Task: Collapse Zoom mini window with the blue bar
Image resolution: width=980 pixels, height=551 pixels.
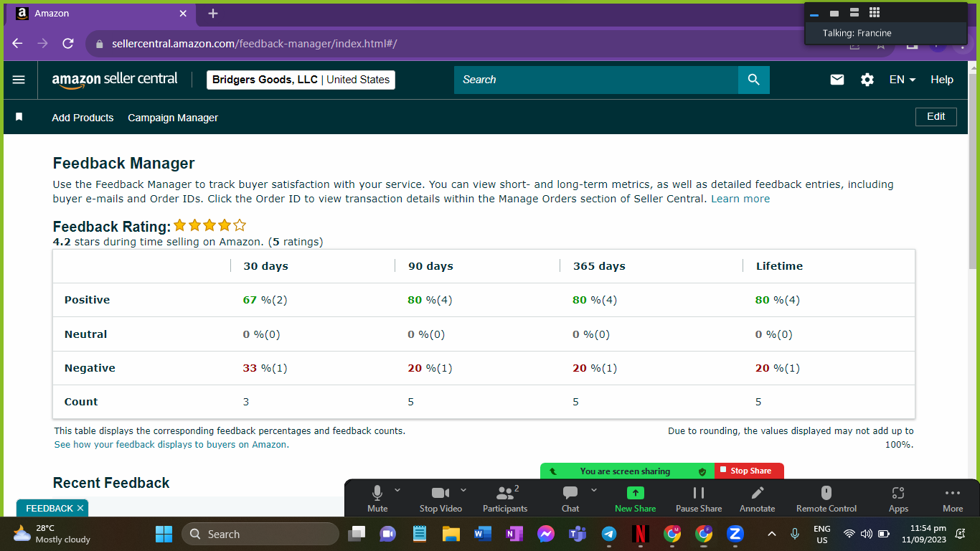Action: point(814,14)
